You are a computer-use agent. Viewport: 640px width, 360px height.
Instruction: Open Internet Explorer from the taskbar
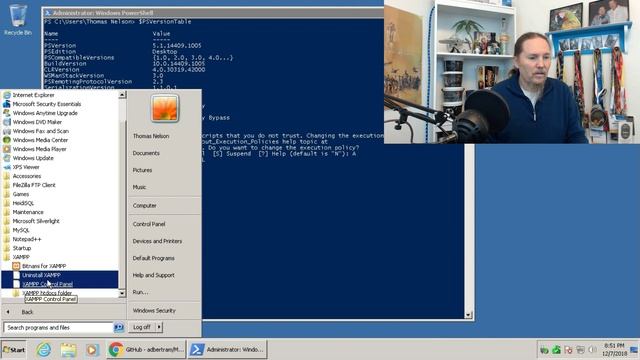[44, 350]
